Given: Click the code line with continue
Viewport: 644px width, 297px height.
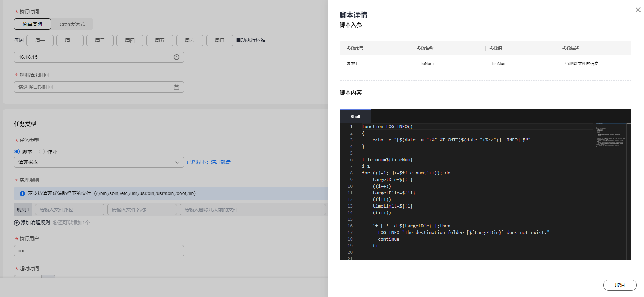Looking at the screenshot, I should pyautogui.click(x=389, y=239).
